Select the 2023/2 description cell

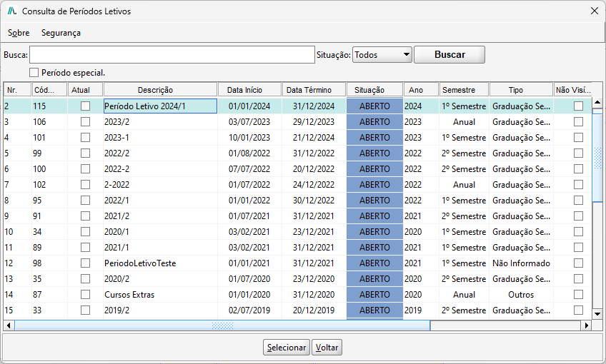tap(160, 122)
